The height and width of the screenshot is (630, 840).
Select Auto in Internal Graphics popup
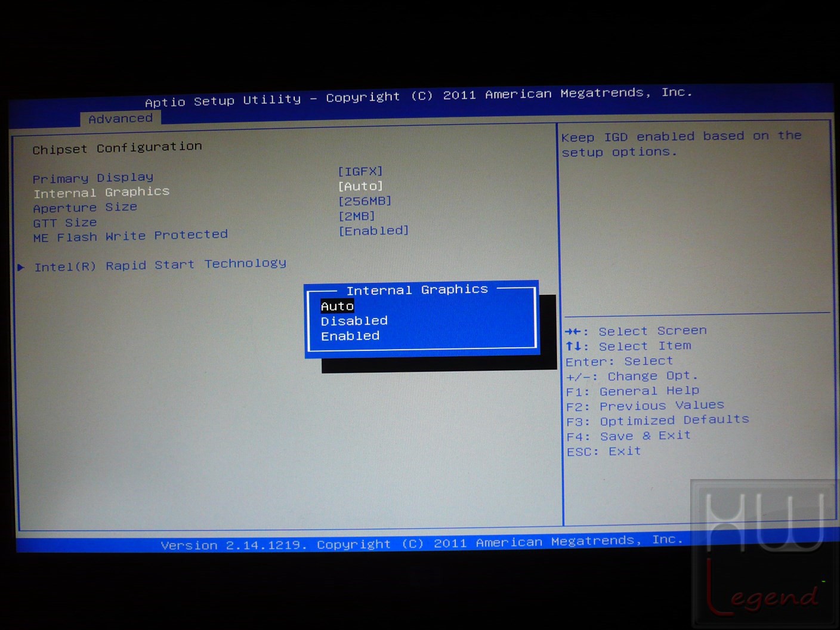click(338, 306)
